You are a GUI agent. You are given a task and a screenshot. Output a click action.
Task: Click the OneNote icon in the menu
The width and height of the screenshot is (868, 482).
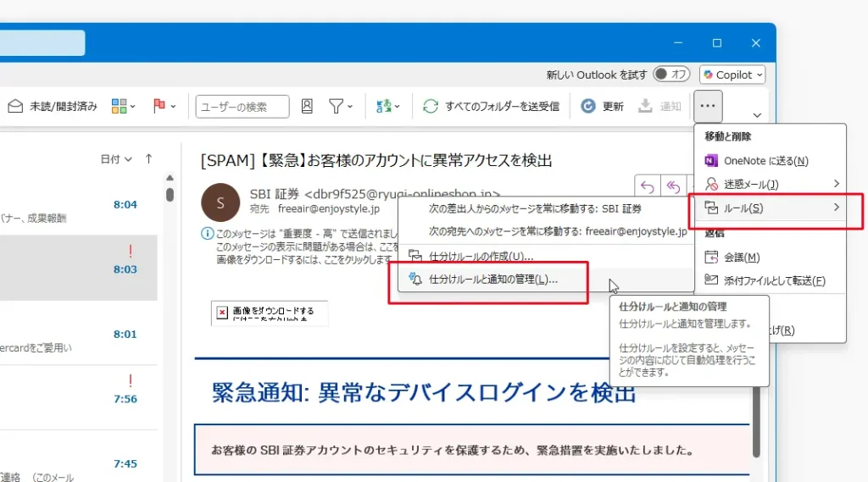[711, 160]
